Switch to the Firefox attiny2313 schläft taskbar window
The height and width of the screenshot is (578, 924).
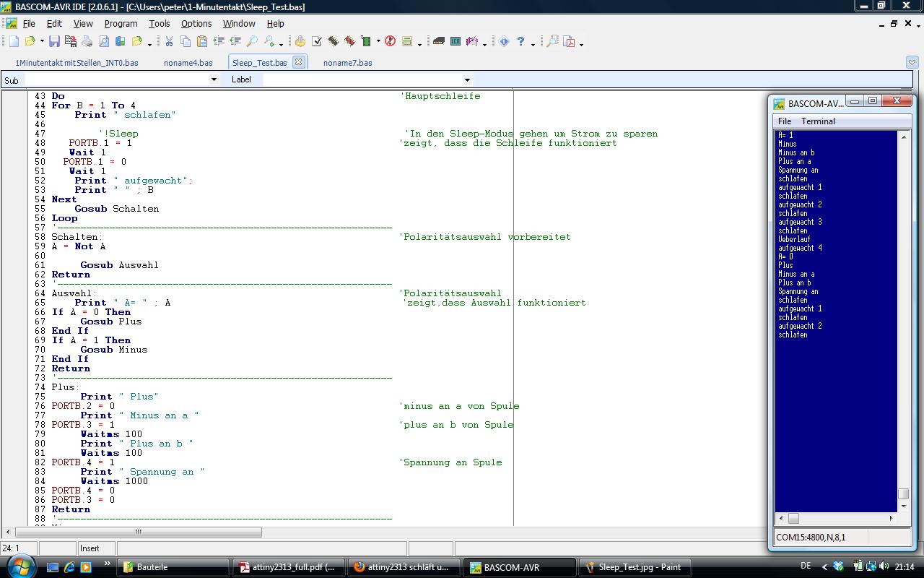404,567
